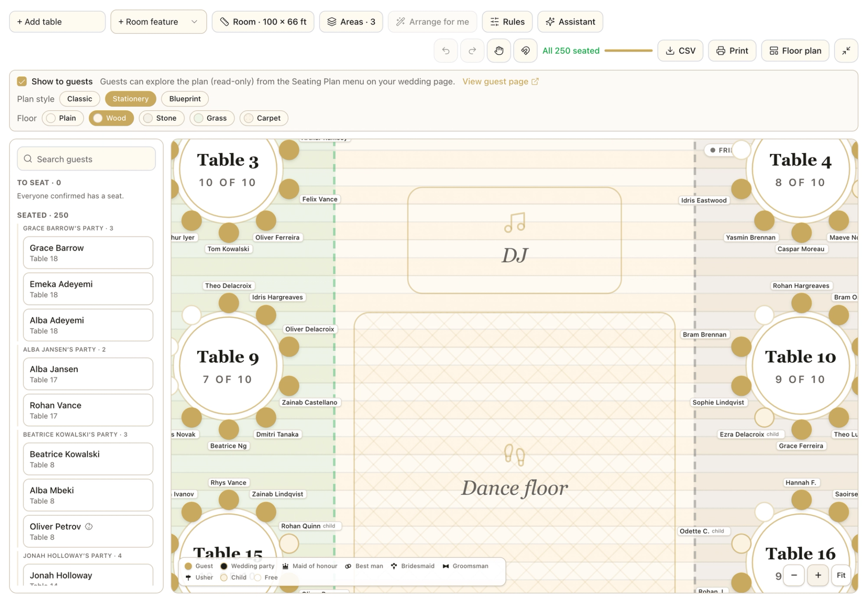This screenshot has width=868, height=603.
Task: Choose the Stone floor option
Action: [162, 118]
